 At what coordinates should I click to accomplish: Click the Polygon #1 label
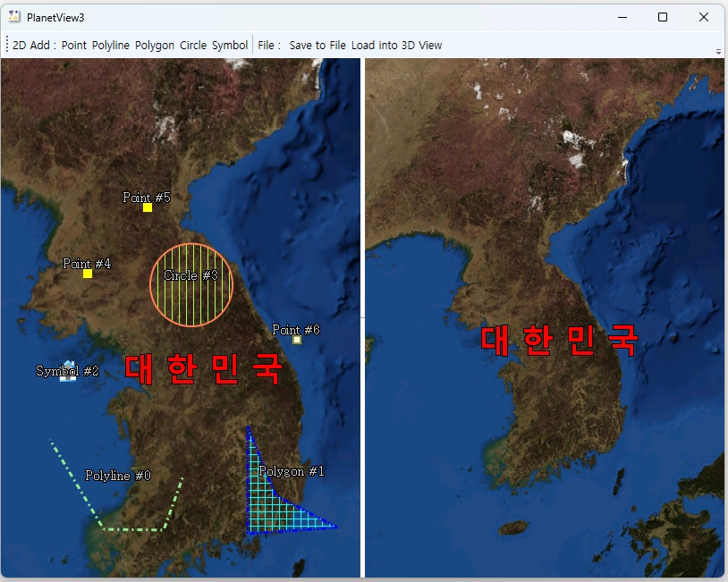pyautogui.click(x=291, y=471)
